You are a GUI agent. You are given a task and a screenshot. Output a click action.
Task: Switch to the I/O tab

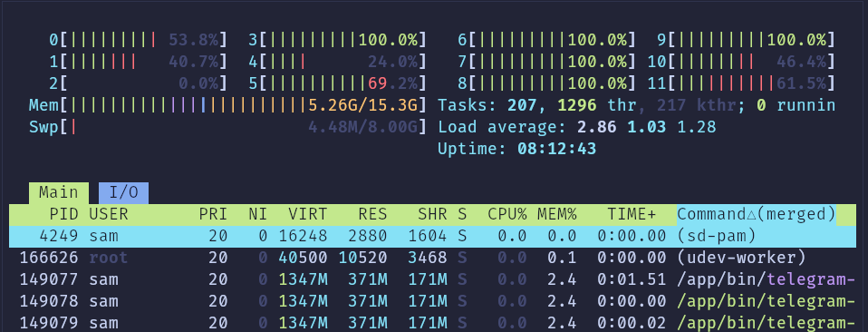point(123,193)
